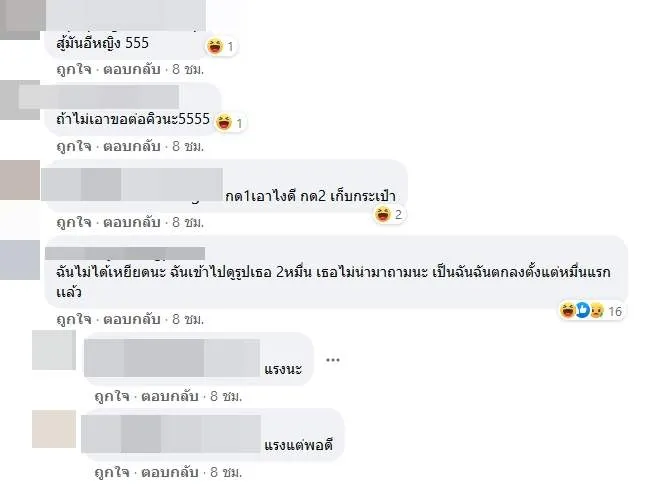Image resolution: width=659 pixels, height=486 pixels.
Task: Like the 'สู้มันอีหญิง 555' comment
Action: click(74, 69)
